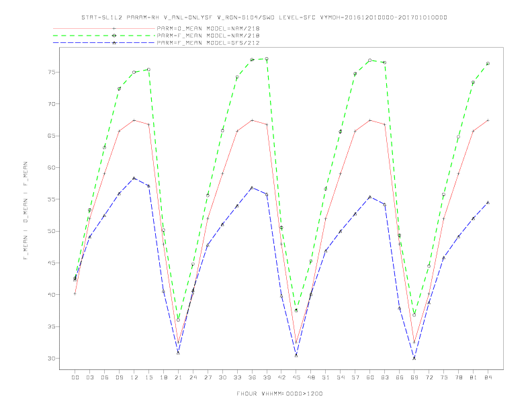The image size is (532, 411).
Task: Click y-axis tick value 50
Action: point(51,231)
